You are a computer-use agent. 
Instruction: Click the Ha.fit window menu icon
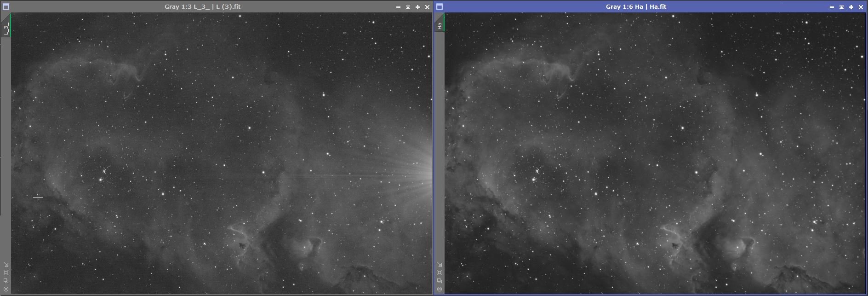440,7
